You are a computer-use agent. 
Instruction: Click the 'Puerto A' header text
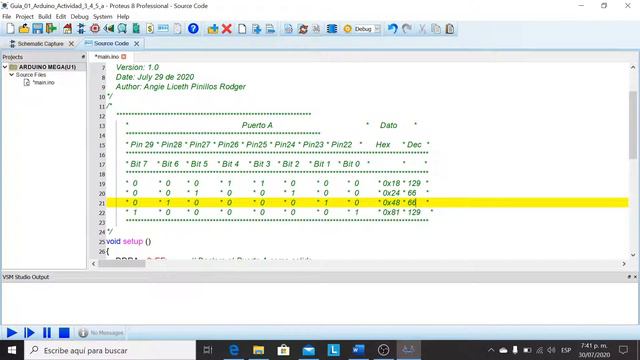pyautogui.click(x=257, y=125)
